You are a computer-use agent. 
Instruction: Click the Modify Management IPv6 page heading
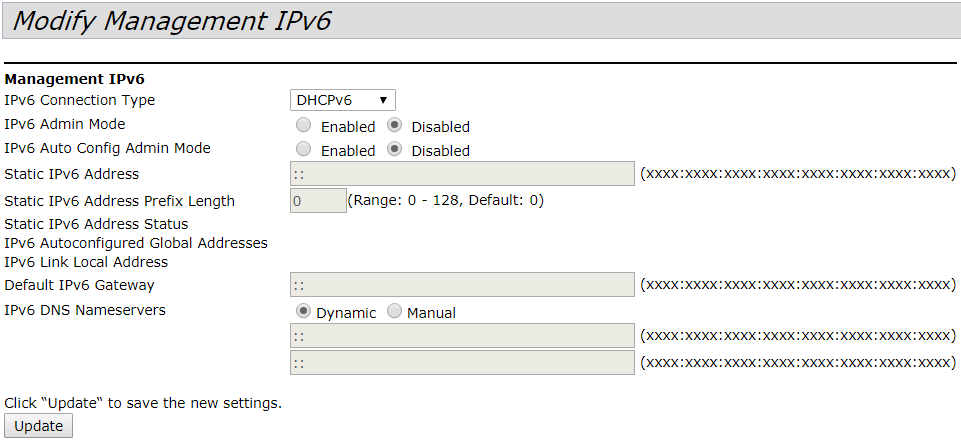pos(172,20)
